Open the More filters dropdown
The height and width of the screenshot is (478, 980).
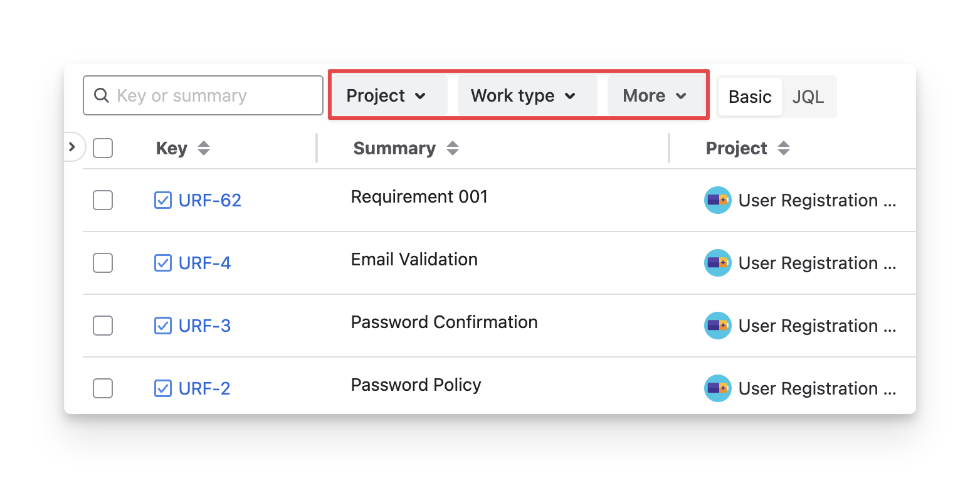pyautogui.click(x=655, y=96)
